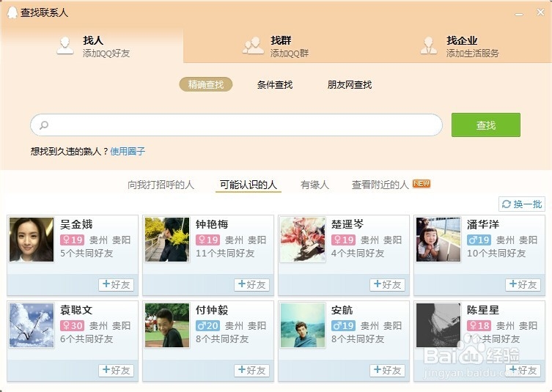Select the 找人 person icon
552x392 pixels.
65,45
